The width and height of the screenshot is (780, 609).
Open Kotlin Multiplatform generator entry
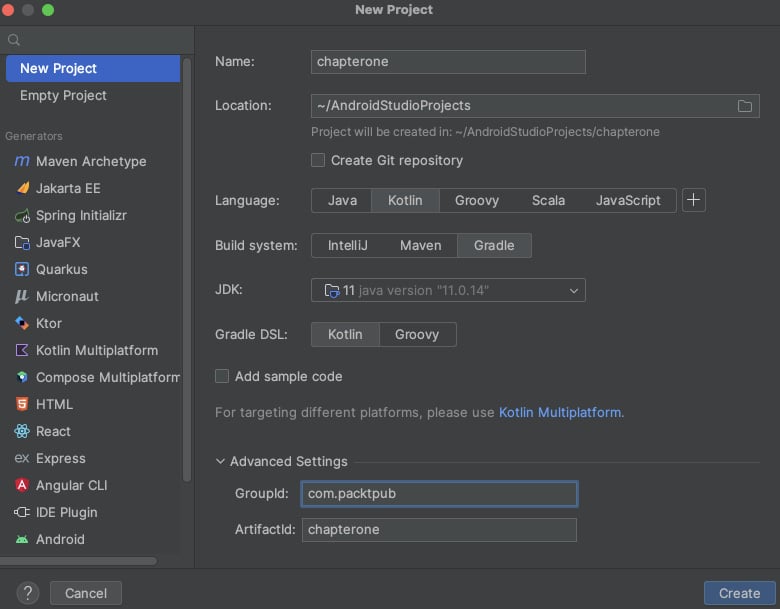93,350
